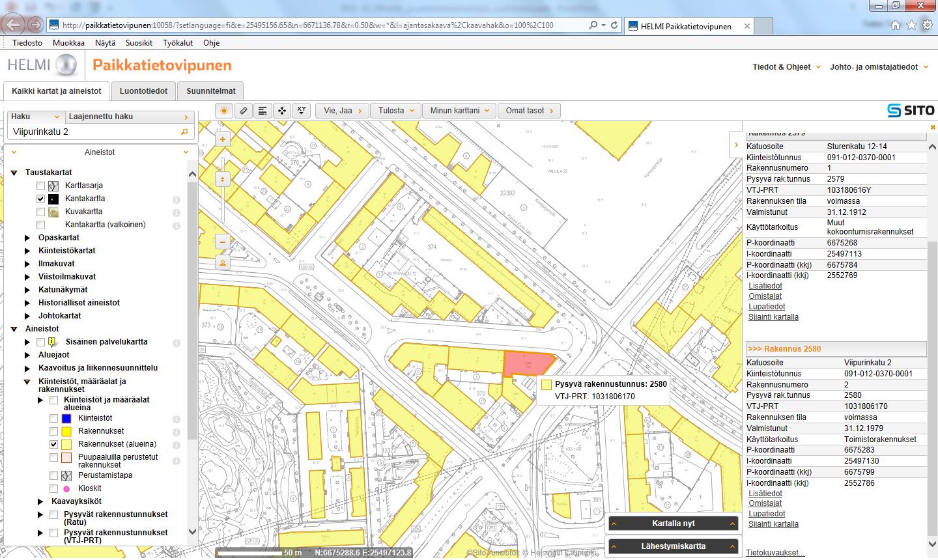Switch to Suunnitelmat tab
This screenshot has height=560, width=938.
[x=211, y=91]
